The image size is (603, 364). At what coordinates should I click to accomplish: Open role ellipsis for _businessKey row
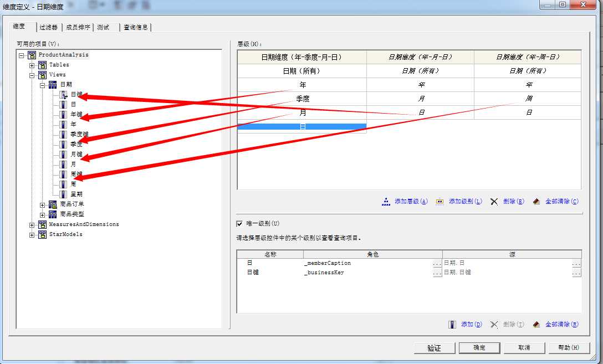(437, 273)
